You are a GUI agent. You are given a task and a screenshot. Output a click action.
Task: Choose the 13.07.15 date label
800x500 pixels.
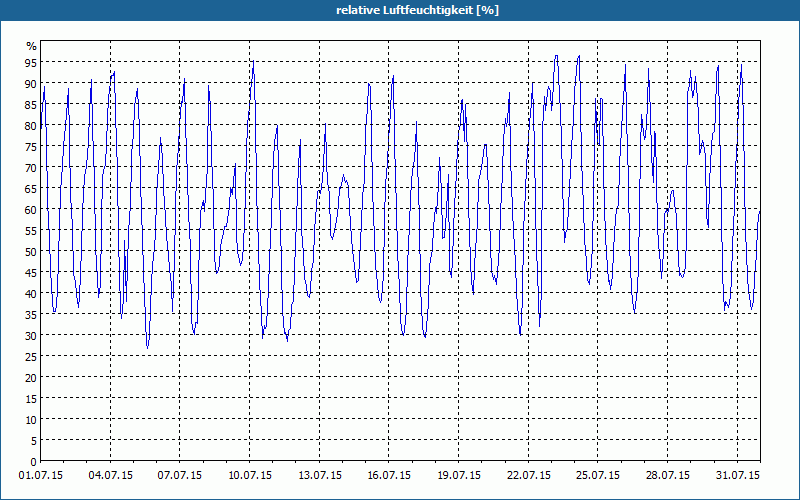[319, 475]
